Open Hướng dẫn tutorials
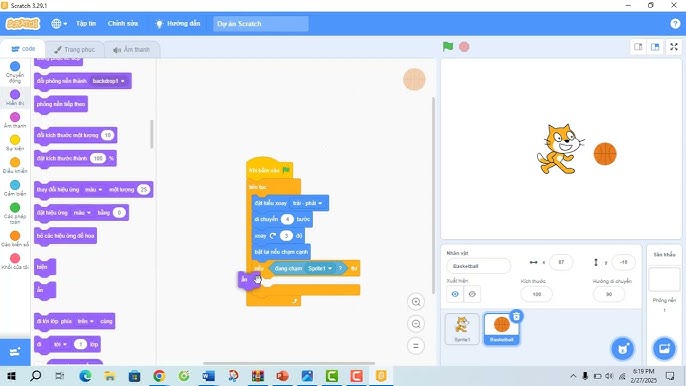The width and height of the screenshot is (686, 386). click(x=178, y=24)
